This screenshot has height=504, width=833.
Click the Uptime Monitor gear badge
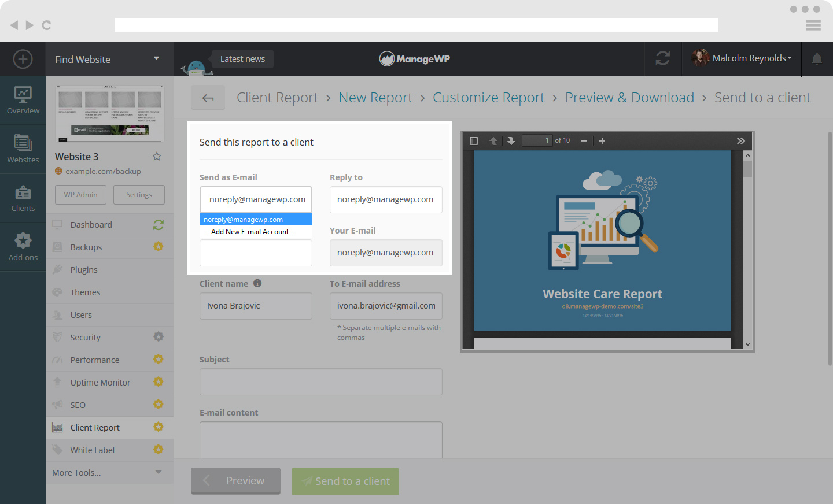coord(158,382)
